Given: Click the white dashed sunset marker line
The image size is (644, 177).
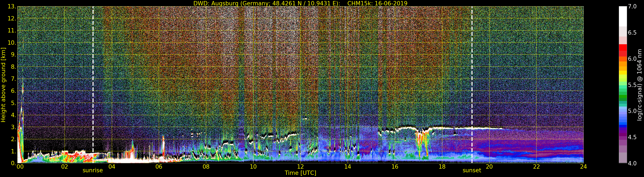Looking at the screenshot, I should [472, 85].
